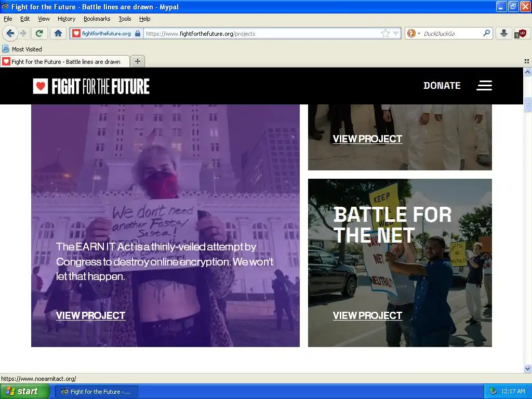Click the Forward navigation arrow
Image resolution: width=532 pixels, height=399 pixels.
23,33
